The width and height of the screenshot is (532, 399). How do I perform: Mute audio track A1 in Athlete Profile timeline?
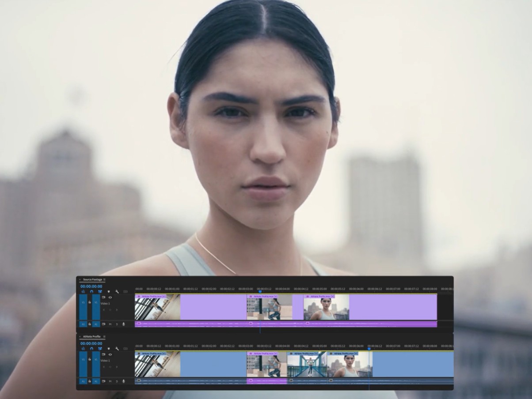coord(110,381)
